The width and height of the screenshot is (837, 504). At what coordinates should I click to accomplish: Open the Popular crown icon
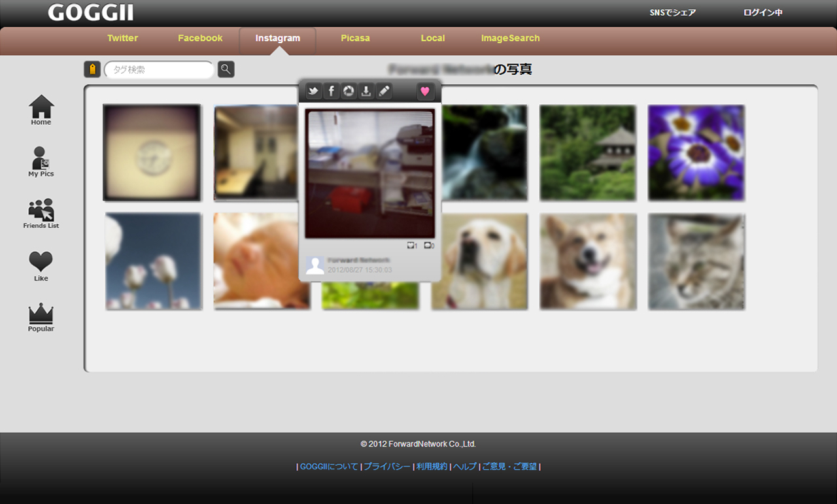pyautogui.click(x=41, y=318)
